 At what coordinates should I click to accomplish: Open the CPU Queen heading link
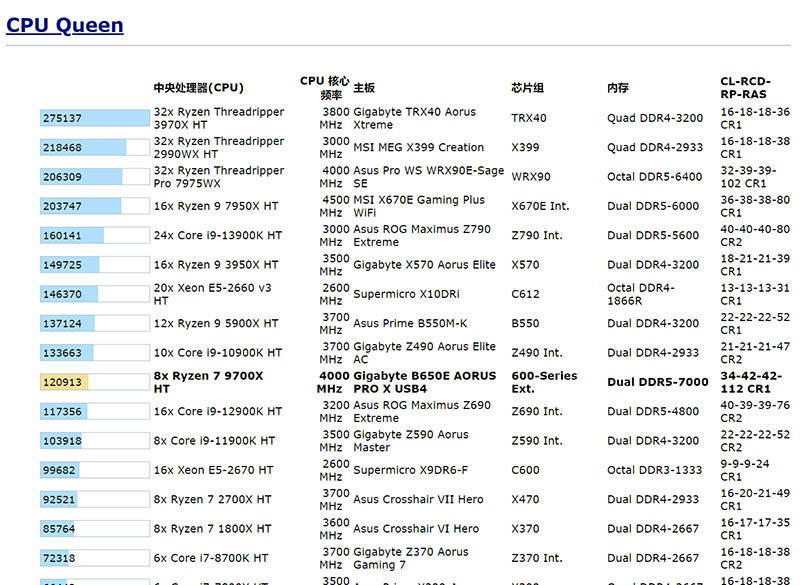65,25
